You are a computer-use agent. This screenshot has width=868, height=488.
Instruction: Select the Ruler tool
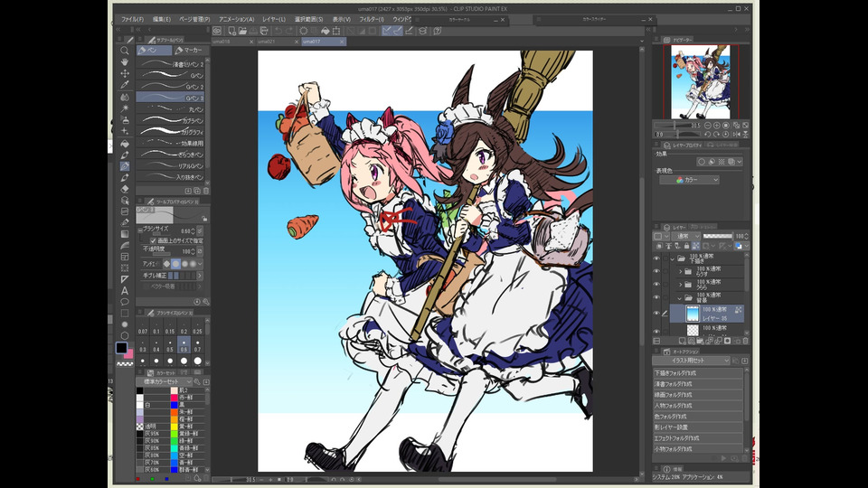coord(125,279)
